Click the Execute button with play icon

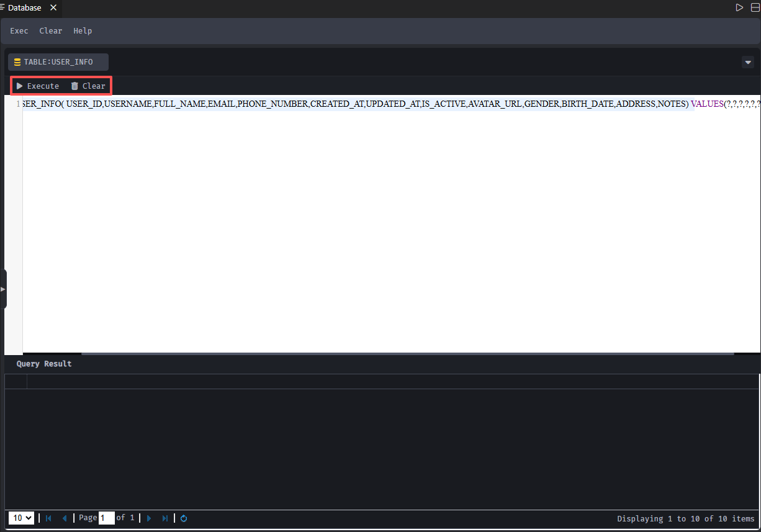click(x=38, y=86)
